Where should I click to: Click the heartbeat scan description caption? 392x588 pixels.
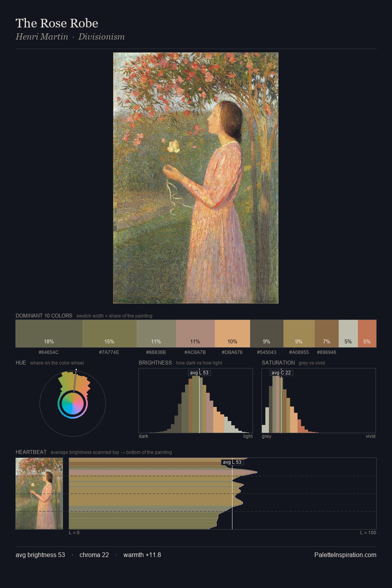[x=111, y=452]
